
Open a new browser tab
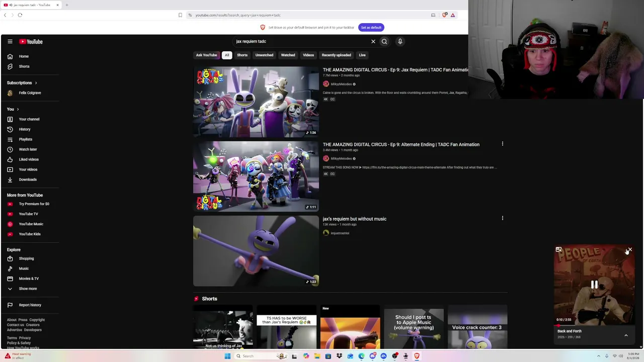point(66,5)
